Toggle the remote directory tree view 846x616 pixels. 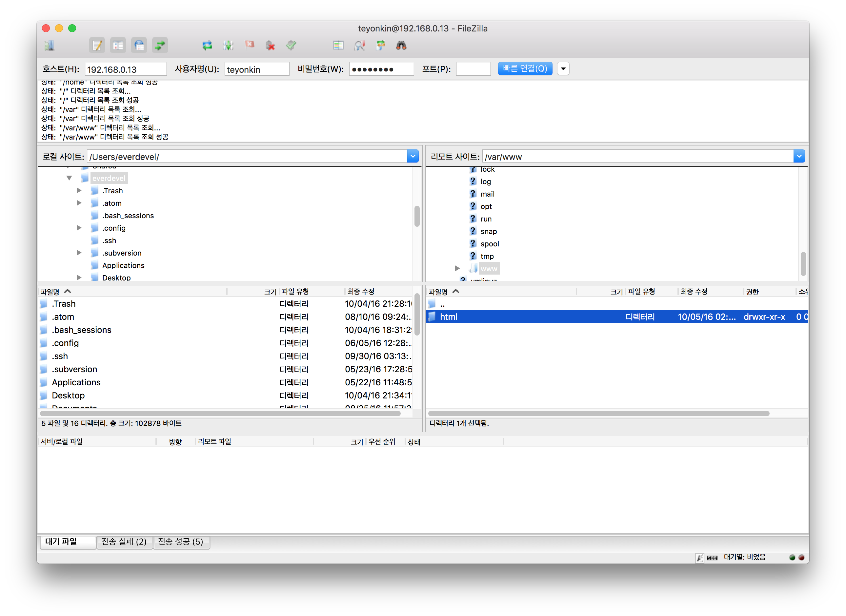[x=139, y=46]
